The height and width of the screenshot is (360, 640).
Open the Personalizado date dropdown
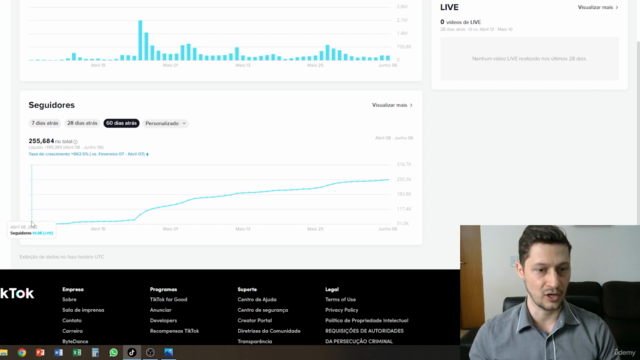166,123
